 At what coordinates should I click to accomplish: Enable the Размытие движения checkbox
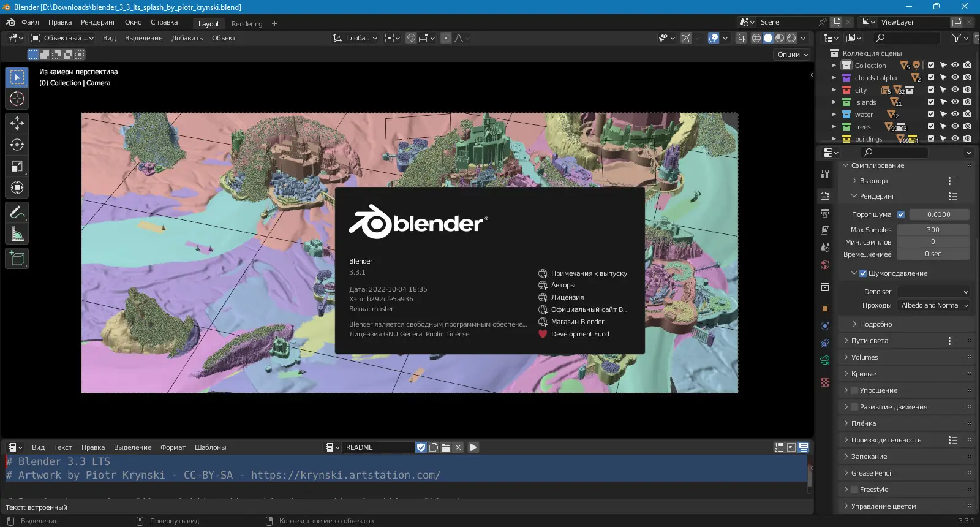854,407
